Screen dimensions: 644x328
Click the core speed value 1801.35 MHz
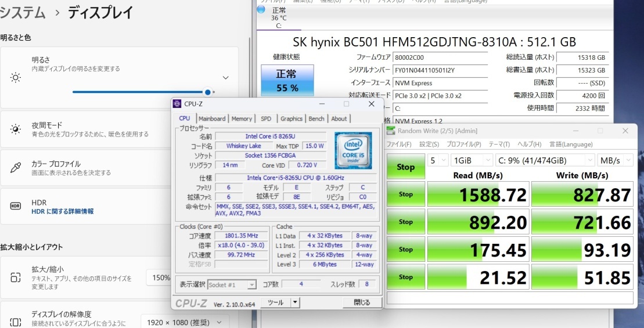[x=242, y=236]
